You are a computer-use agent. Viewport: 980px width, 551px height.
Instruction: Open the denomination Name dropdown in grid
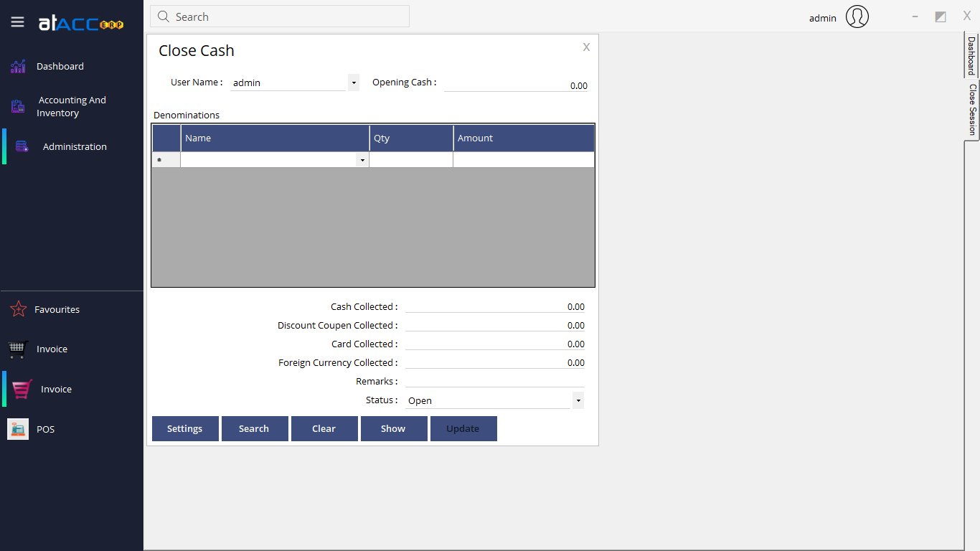pyautogui.click(x=362, y=159)
